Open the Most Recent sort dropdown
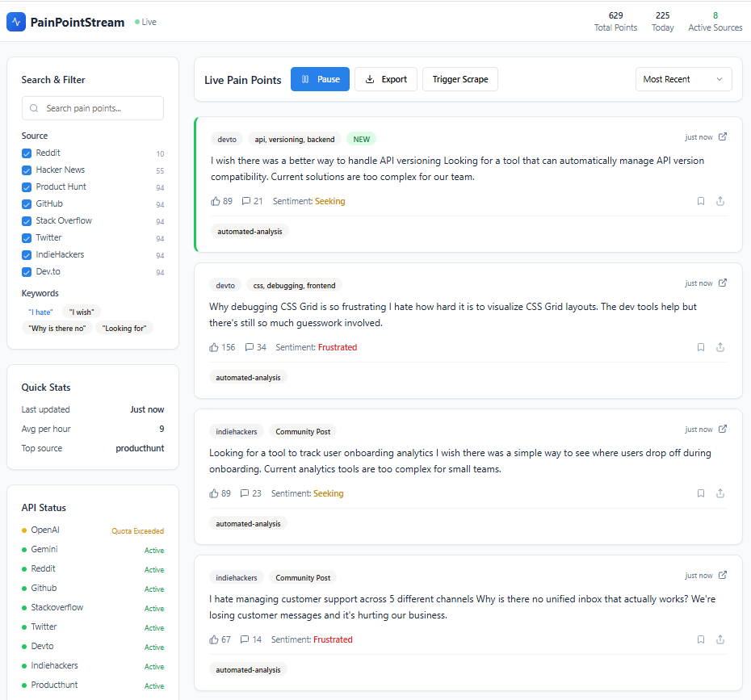The height and width of the screenshot is (700, 751). tap(683, 79)
